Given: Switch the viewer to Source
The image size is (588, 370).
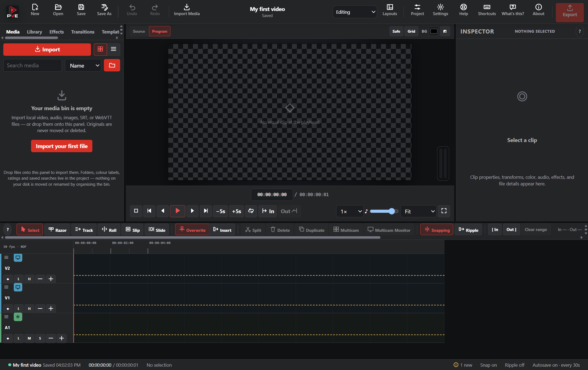Looking at the screenshot, I should click(x=139, y=31).
